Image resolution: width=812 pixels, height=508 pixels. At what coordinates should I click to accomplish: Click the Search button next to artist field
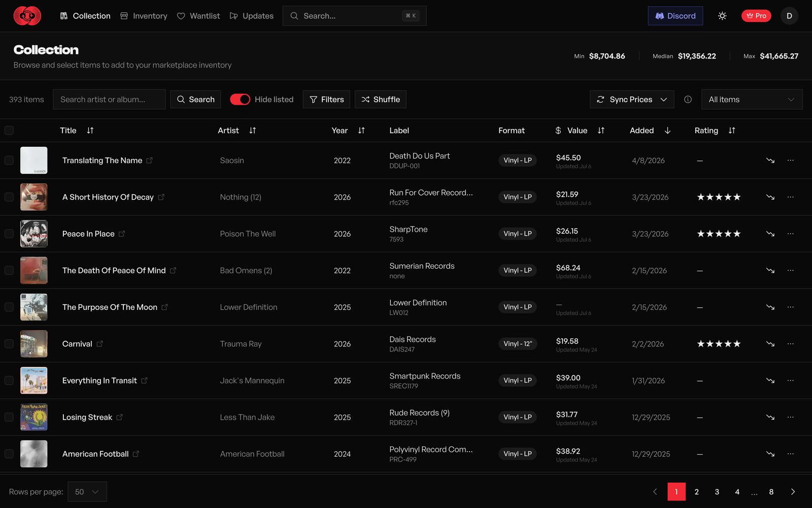[x=195, y=100]
